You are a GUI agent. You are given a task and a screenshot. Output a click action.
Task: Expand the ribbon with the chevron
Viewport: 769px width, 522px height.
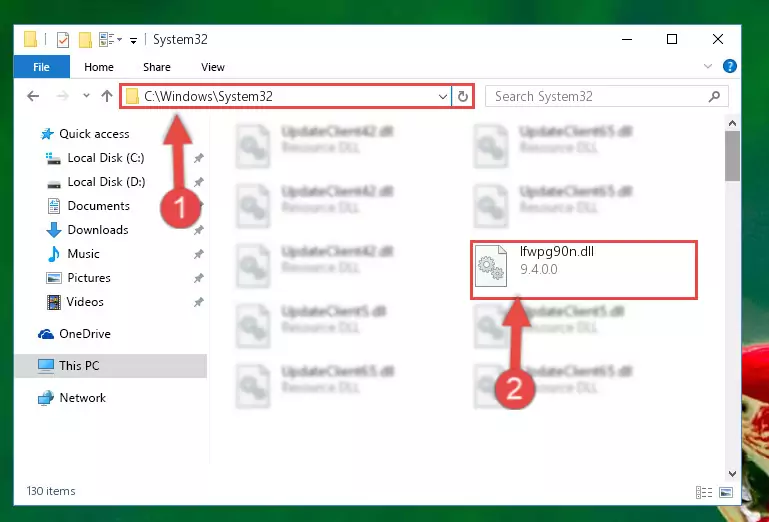pyautogui.click(x=708, y=66)
